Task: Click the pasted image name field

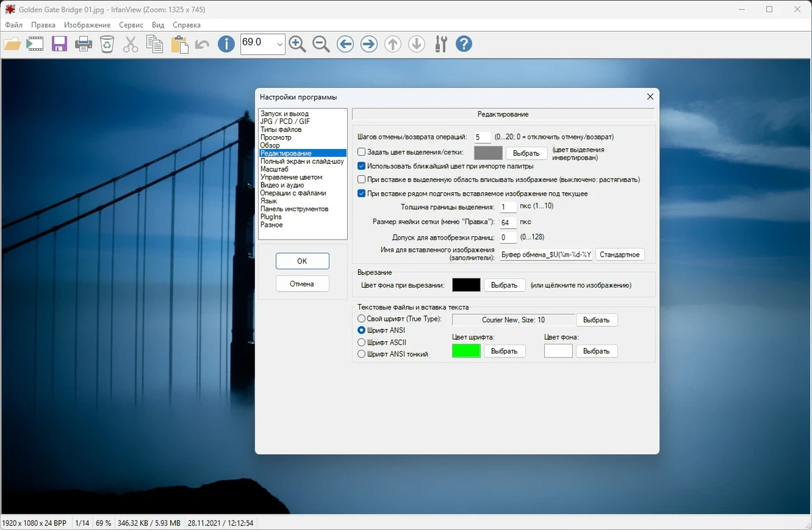Action: (x=546, y=255)
